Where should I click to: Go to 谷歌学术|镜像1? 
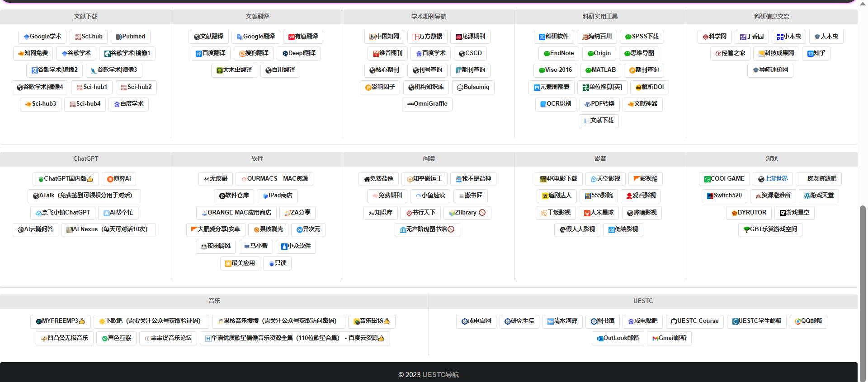[x=127, y=53]
